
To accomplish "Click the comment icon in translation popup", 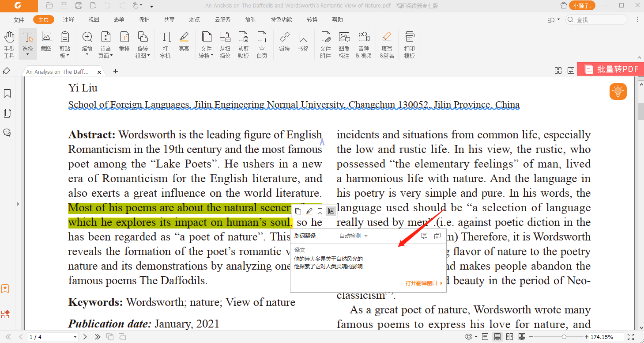I will coord(425,236).
